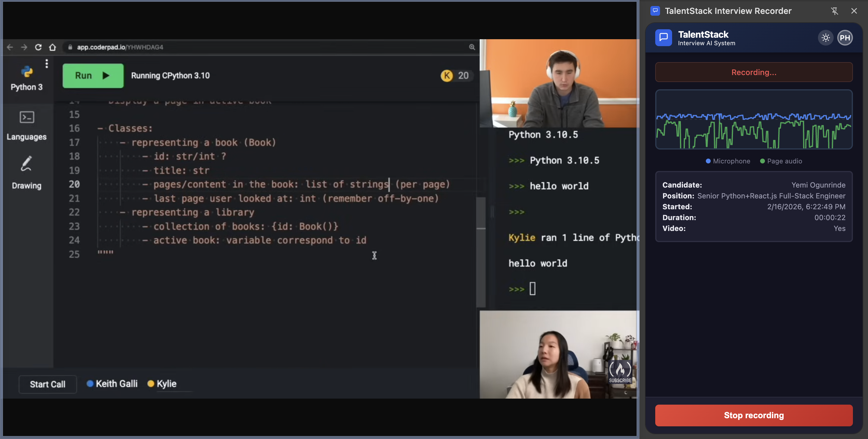Go to browser home icon
The height and width of the screenshot is (439, 868).
(52, 47)
